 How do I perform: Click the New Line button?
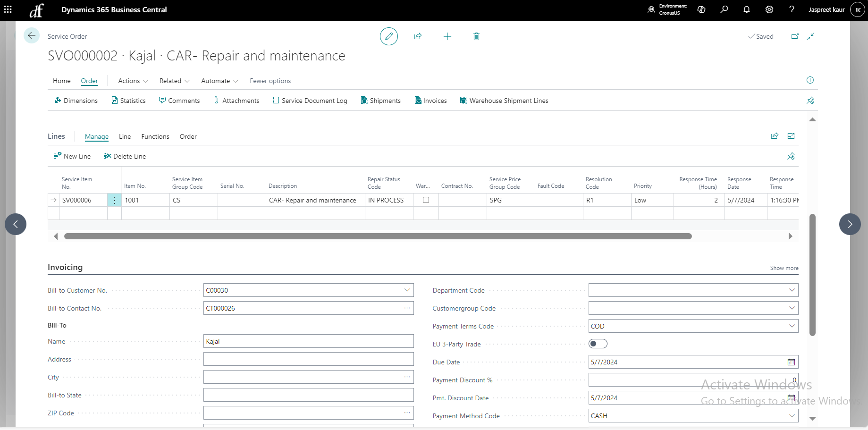pos(72,156)
